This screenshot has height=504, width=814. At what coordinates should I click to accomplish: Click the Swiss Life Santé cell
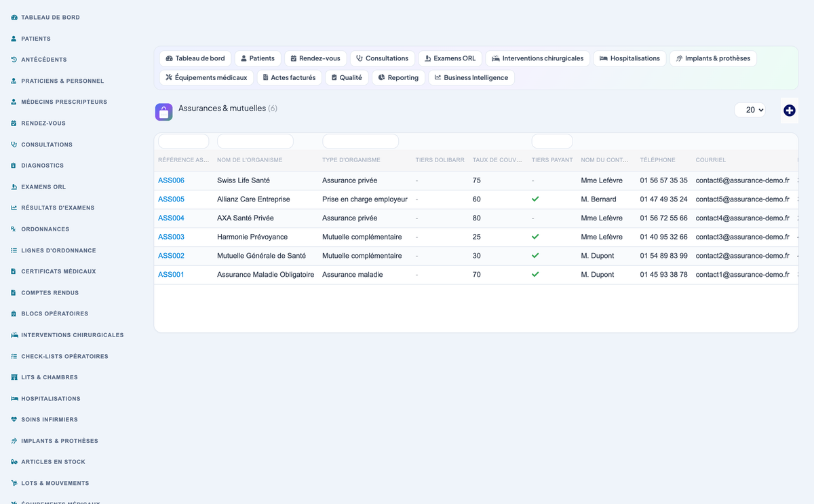[244, 180]
